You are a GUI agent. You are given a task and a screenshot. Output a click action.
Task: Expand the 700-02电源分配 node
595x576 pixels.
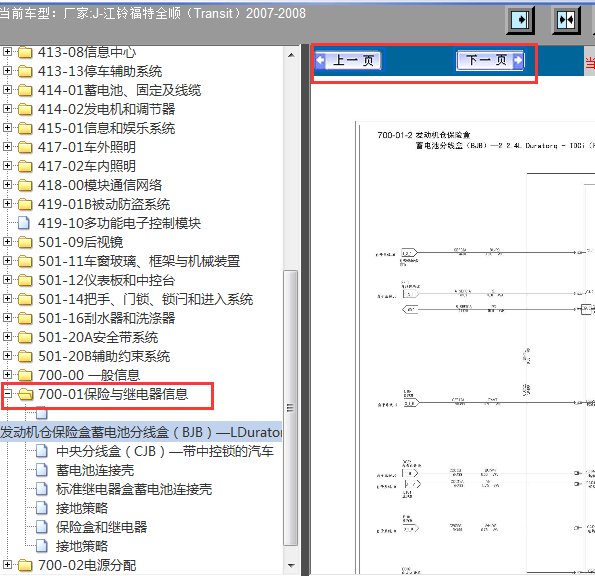pyautogui.click(x=7, y=565)
